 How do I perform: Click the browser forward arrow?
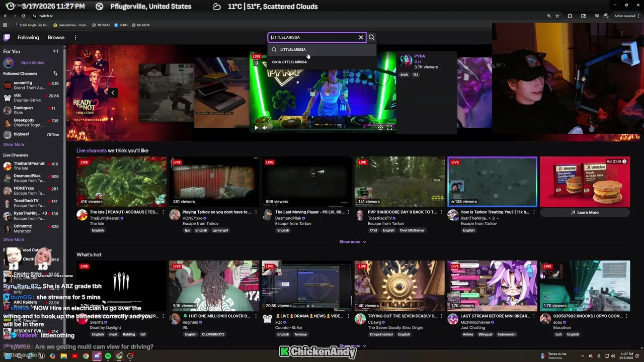click(14, 16)
